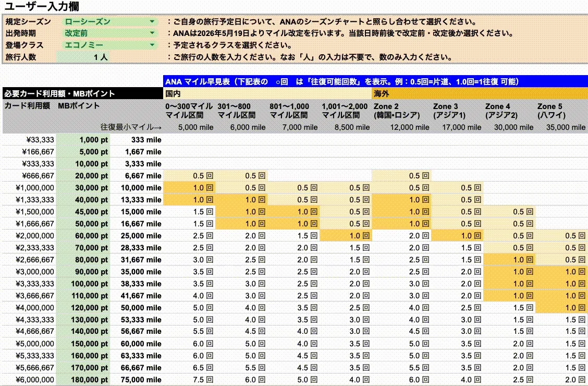
Task: Click the 80,000 pt cell
Action: click(83, 260)
